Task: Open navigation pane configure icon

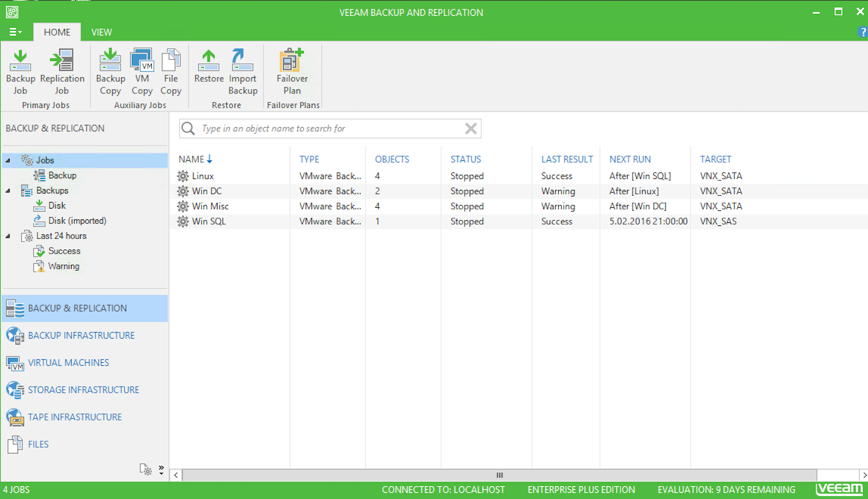Action: click(146, 469)
